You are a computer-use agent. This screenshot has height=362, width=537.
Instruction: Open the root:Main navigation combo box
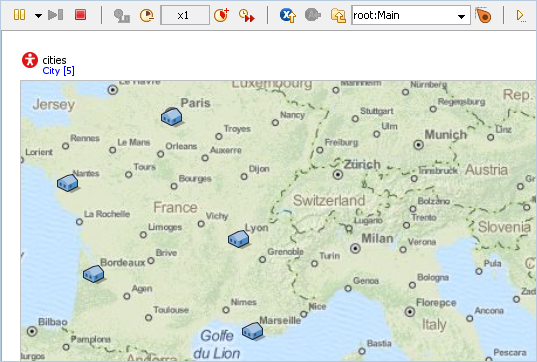pos(411,15)
